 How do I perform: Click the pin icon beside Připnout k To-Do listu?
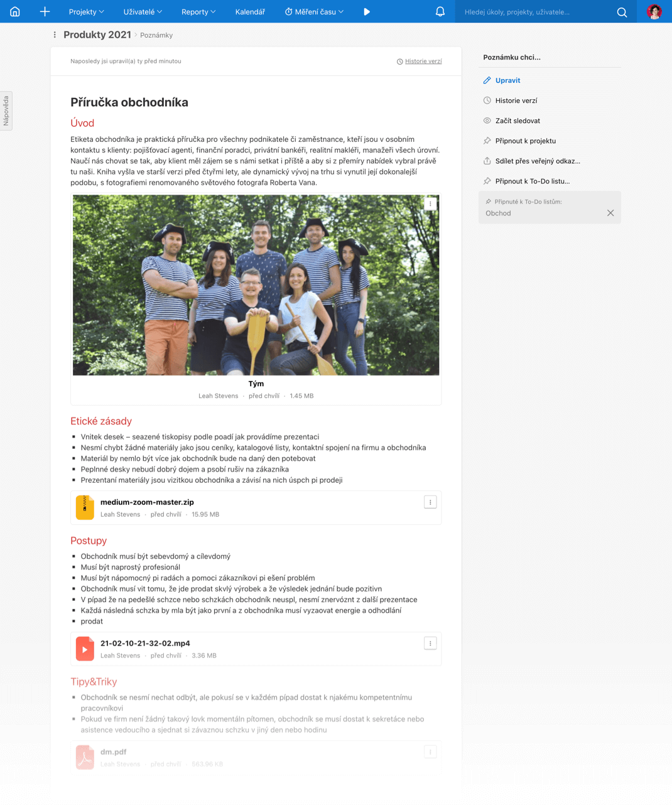[x=487, y=181]
